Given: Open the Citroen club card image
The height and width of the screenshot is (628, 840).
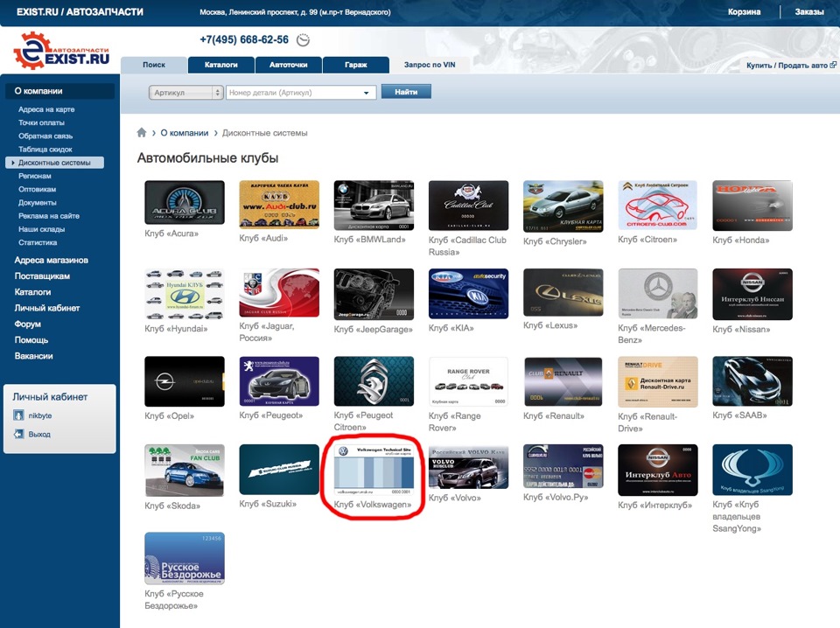Looking at the screenshot, I should (658, 206).
